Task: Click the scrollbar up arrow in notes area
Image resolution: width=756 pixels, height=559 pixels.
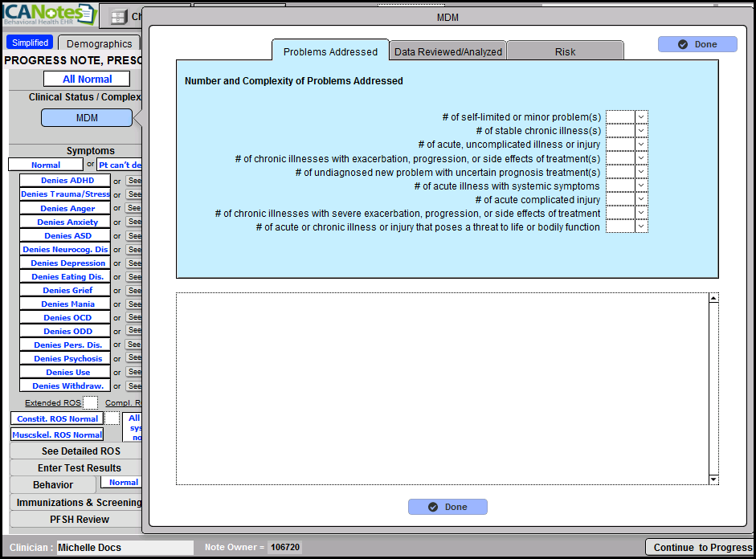Action: [713, 298]
